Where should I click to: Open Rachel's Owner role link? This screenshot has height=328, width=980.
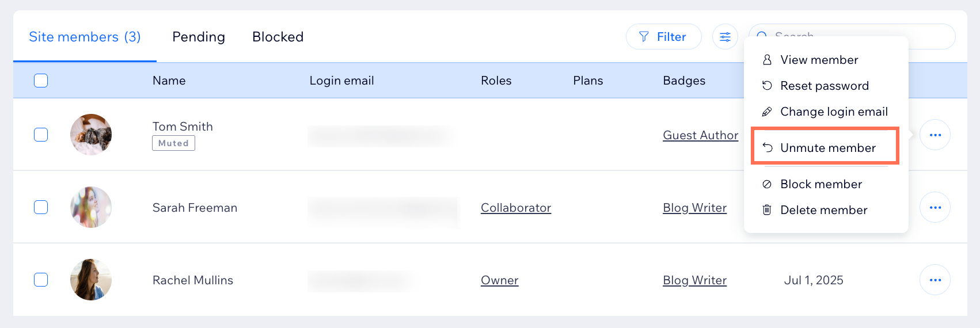pyautogui.click(x=500, y=280)
